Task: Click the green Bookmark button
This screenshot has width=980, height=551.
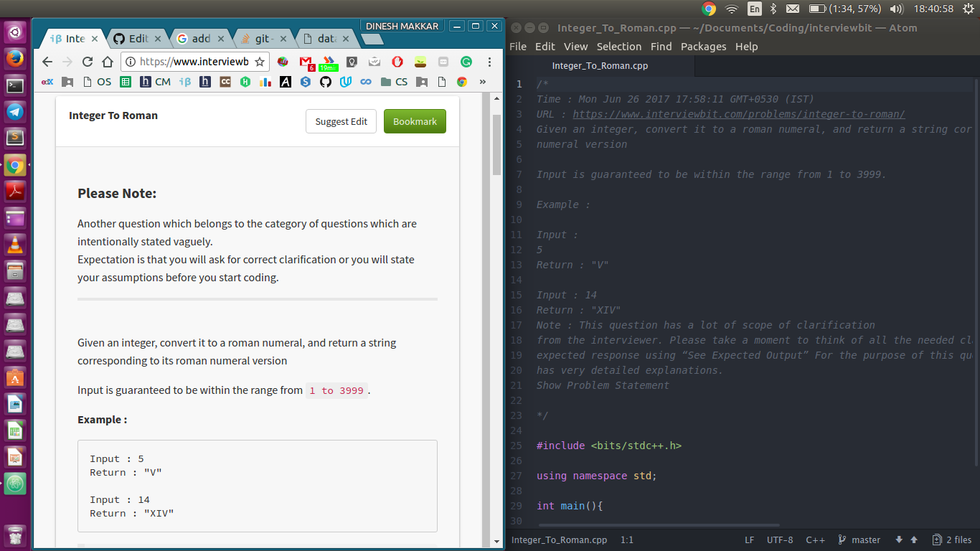Action: point(415,121)
